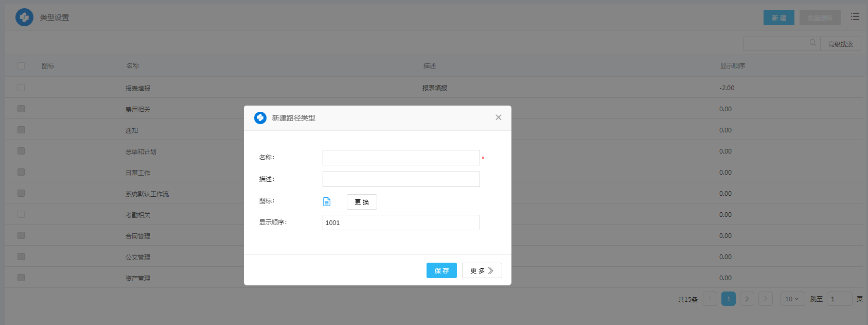Click the search magnifier icon
Image resolution: width=868 pixels, height=325 pixels.
[x=812, y=43]
